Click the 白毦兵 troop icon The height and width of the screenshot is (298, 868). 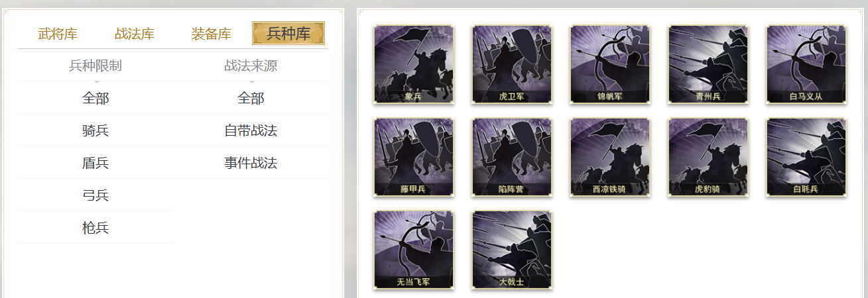tap(806, 157)
